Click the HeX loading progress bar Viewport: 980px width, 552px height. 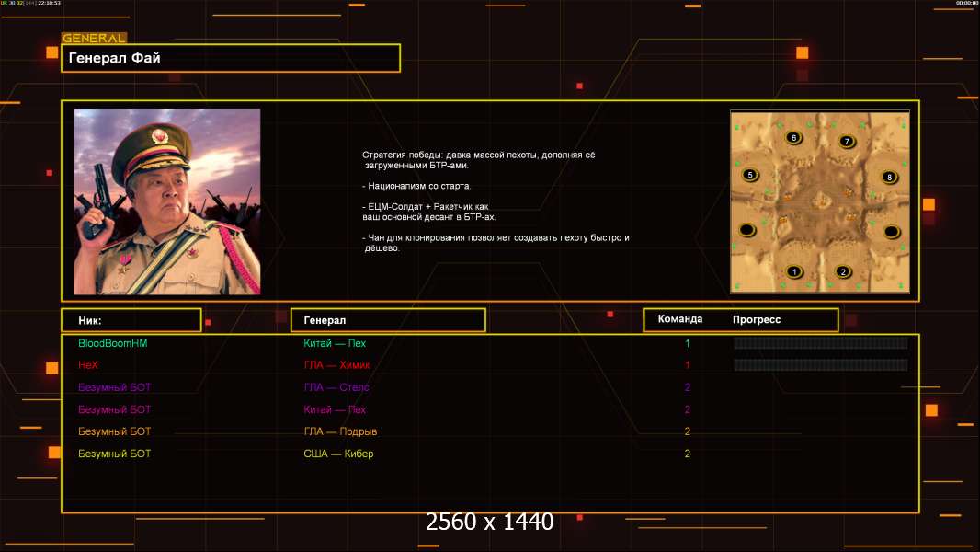[821, 364]
